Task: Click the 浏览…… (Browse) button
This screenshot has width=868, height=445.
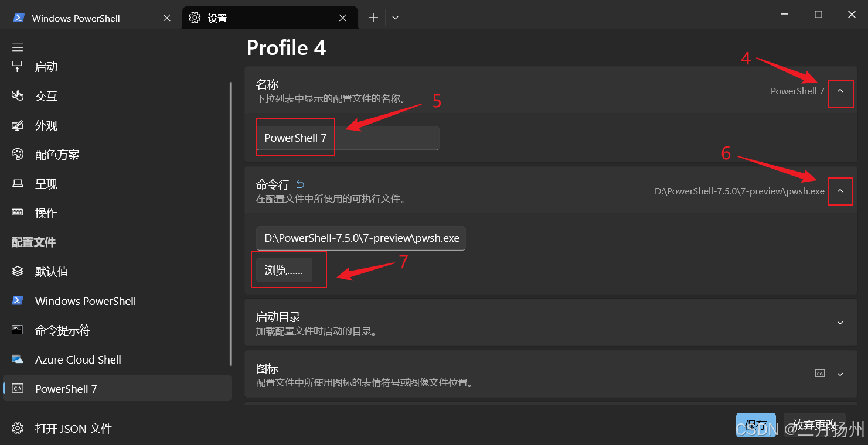Action: tap(283, 269)
